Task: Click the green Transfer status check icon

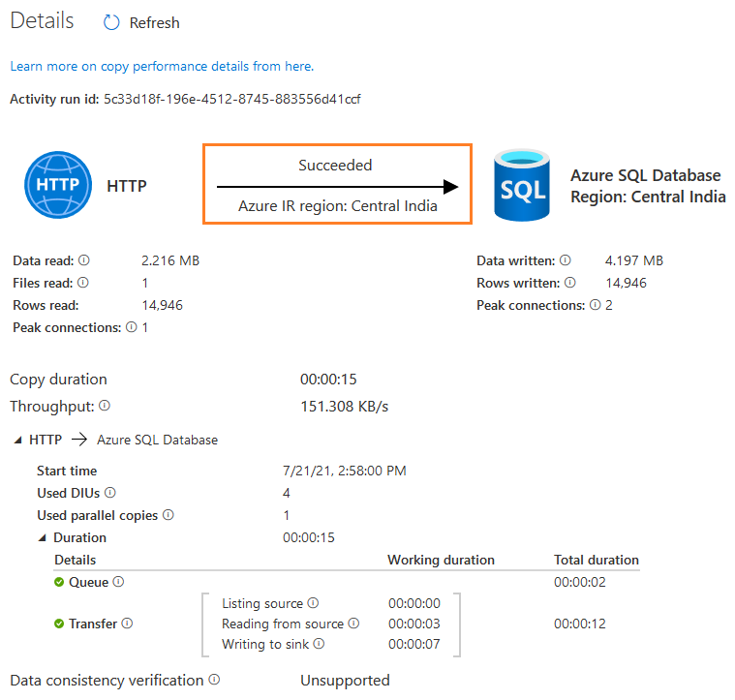Action: click(x=60, y=624)
